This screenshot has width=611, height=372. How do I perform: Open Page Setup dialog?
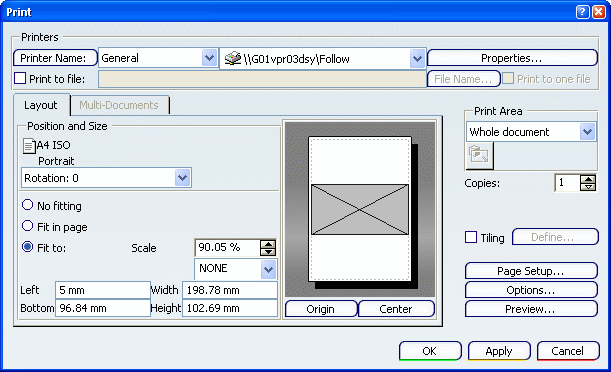531,271
